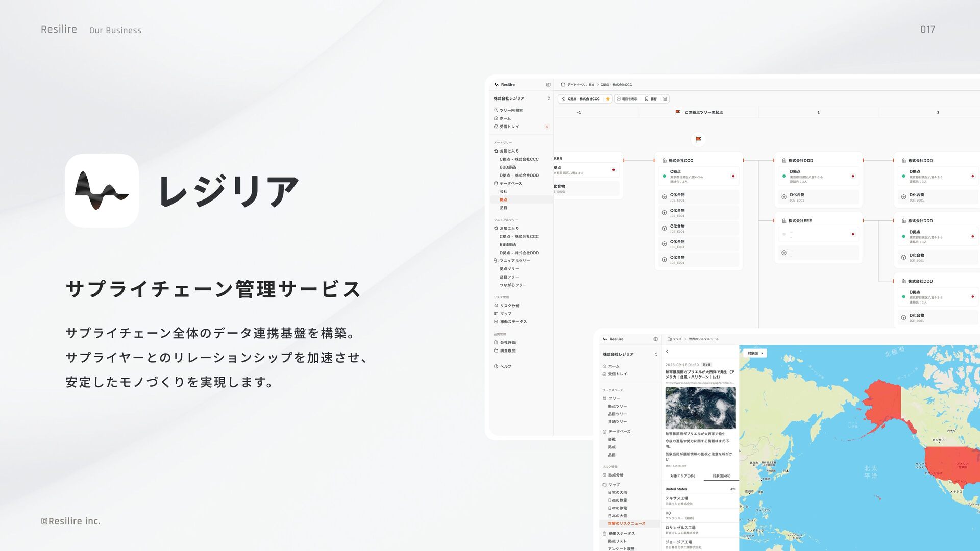Open 日本の大雨 map view
The height and width of the screenshot is (551, 980).
(x=617, y=493)
